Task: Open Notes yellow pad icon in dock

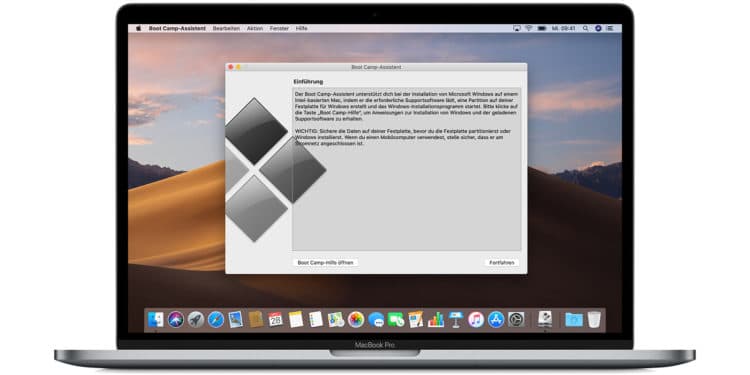Action: point(296,319)
